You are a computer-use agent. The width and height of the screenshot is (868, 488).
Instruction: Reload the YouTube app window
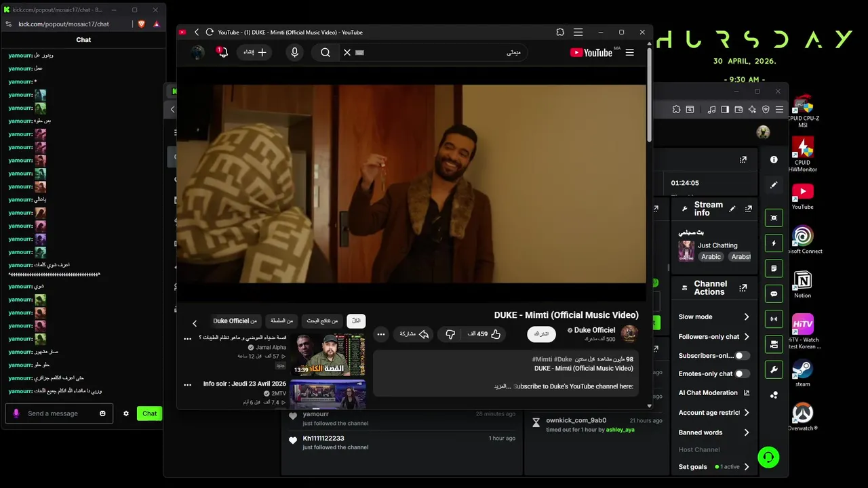click(x=210, y=32)
